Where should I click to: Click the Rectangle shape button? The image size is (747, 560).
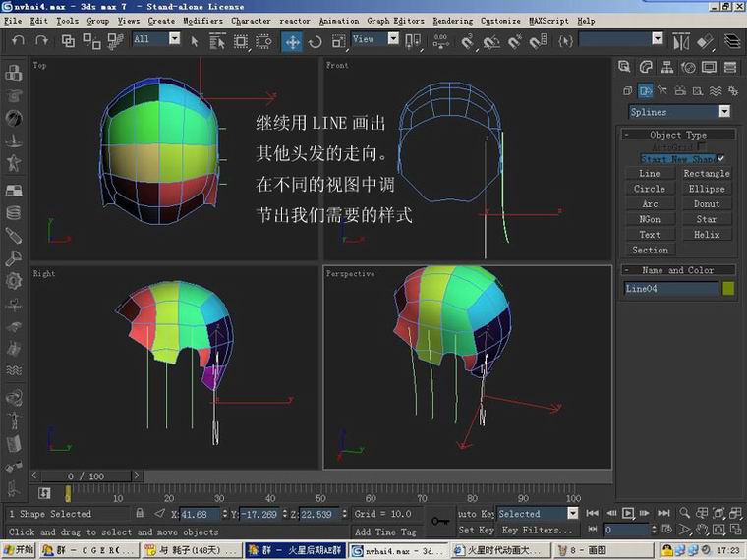tap(707, 173)
